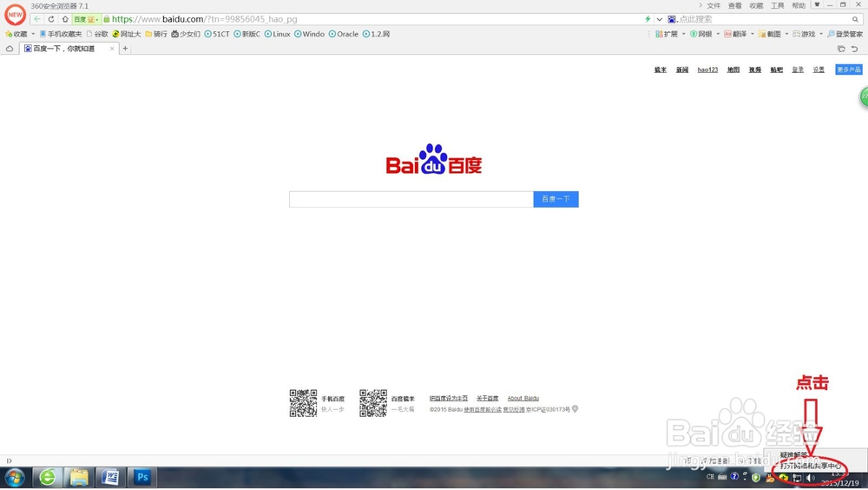The height and width of the screenshot is (490, 868).
Task: Click the volume speaker tray icon
Action: pyautogui.click(x=811, y=477)
